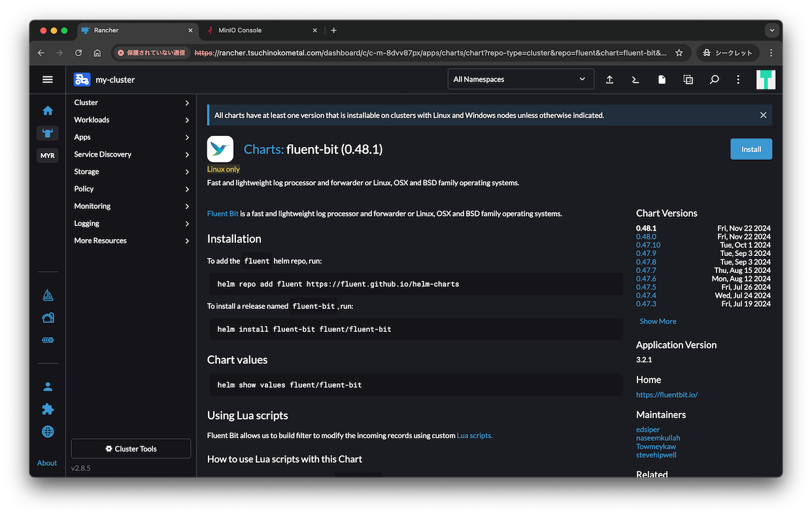The width and height of the screenshot is (812, 516).
Task: Open the chain-link icon in sidebar
Action: [48, 340]
